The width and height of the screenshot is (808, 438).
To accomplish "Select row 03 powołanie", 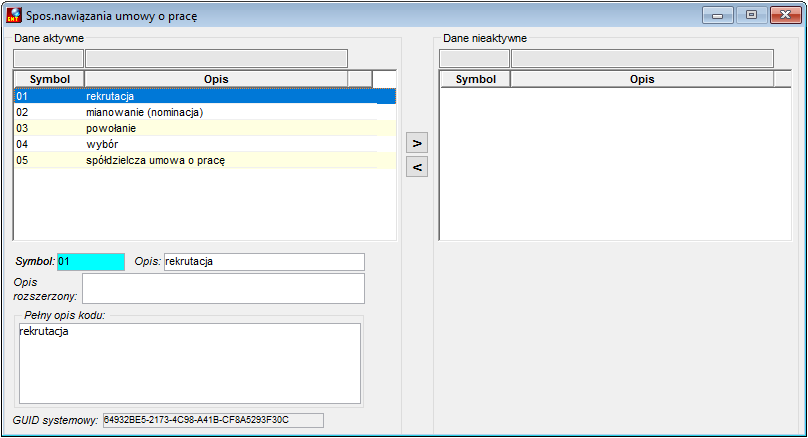I will [x=205, y=128].
